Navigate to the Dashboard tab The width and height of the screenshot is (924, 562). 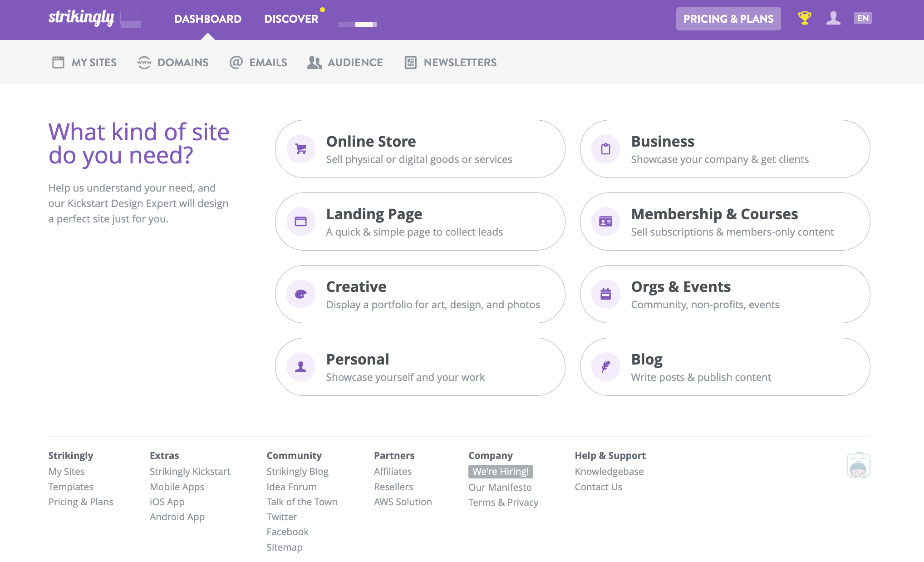point(207,19)
